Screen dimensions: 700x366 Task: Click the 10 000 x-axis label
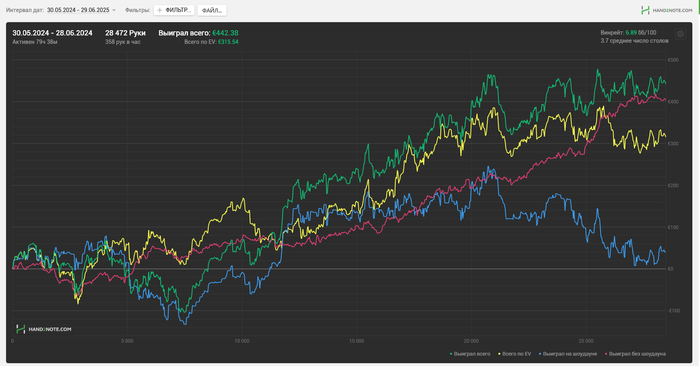click(242, 341)
